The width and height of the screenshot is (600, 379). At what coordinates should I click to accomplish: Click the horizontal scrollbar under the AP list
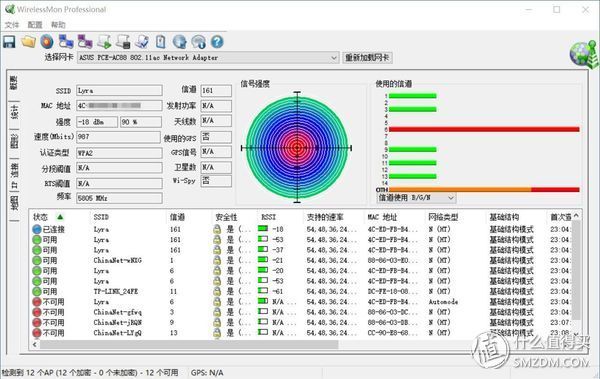pos(189,345)
